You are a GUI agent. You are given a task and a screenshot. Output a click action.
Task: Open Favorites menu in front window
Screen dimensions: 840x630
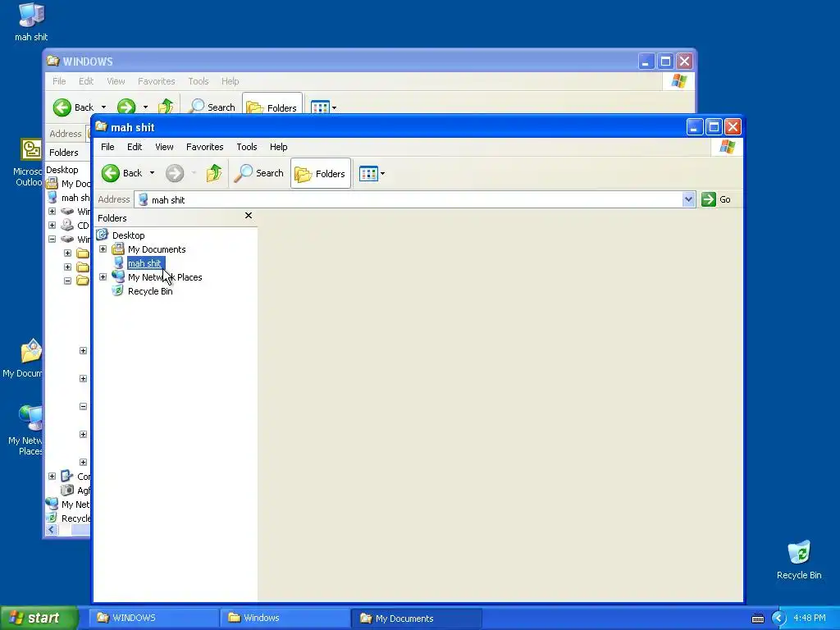point(204,147)
